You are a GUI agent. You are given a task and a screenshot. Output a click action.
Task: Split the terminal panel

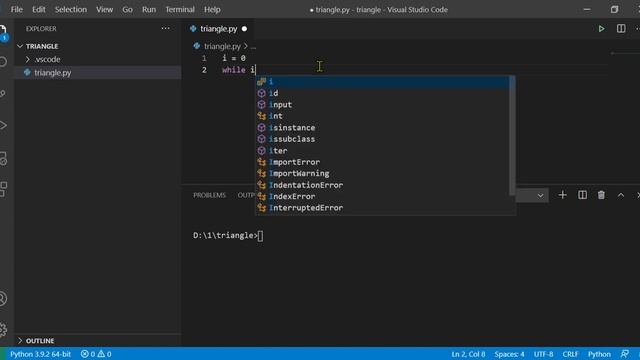[582, 195]
